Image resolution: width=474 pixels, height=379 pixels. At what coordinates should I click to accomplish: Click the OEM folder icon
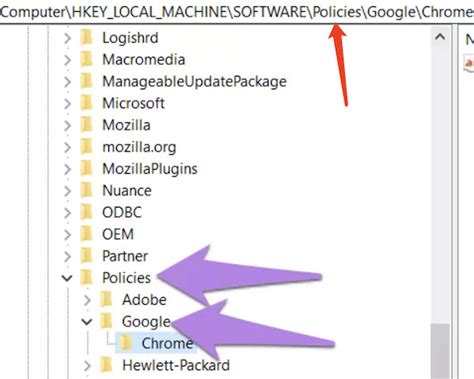[x=87, y=234]
